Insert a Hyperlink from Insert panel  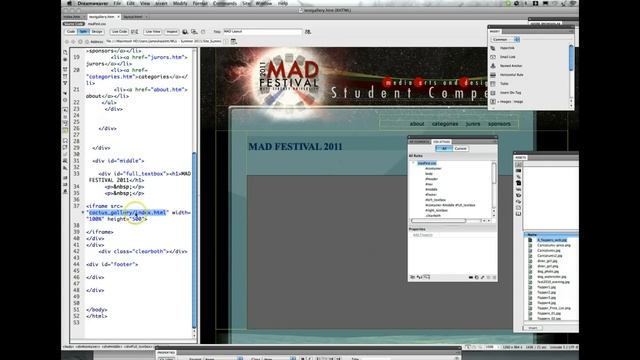click(507, 48)
